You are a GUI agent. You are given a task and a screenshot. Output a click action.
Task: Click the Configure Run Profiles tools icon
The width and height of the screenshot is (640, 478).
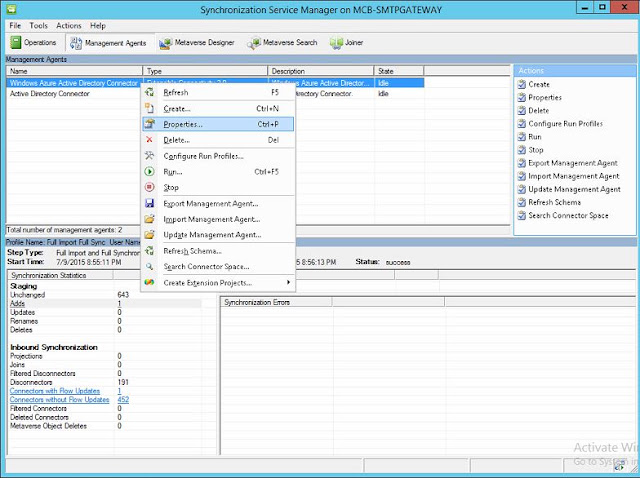click(149, 156)
